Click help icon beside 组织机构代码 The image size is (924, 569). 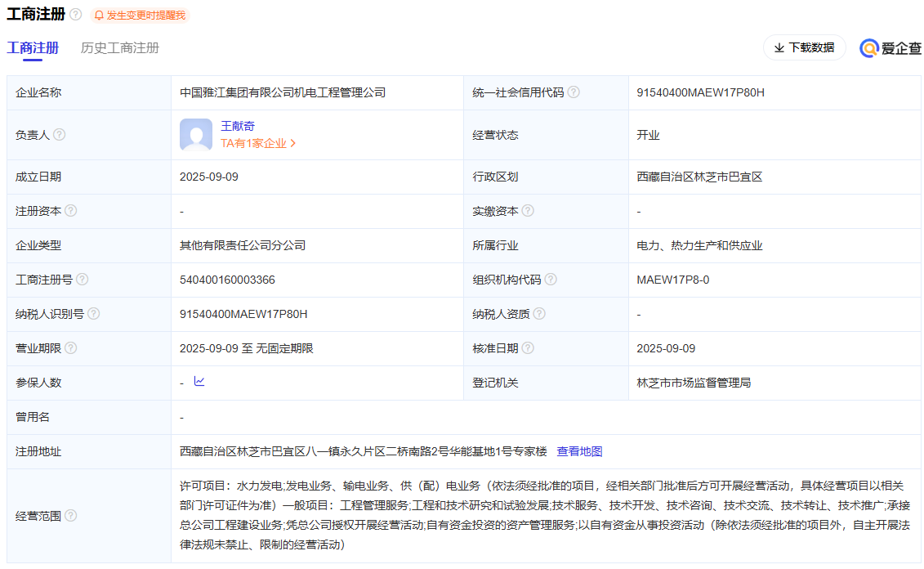click(x=551, y=280)
